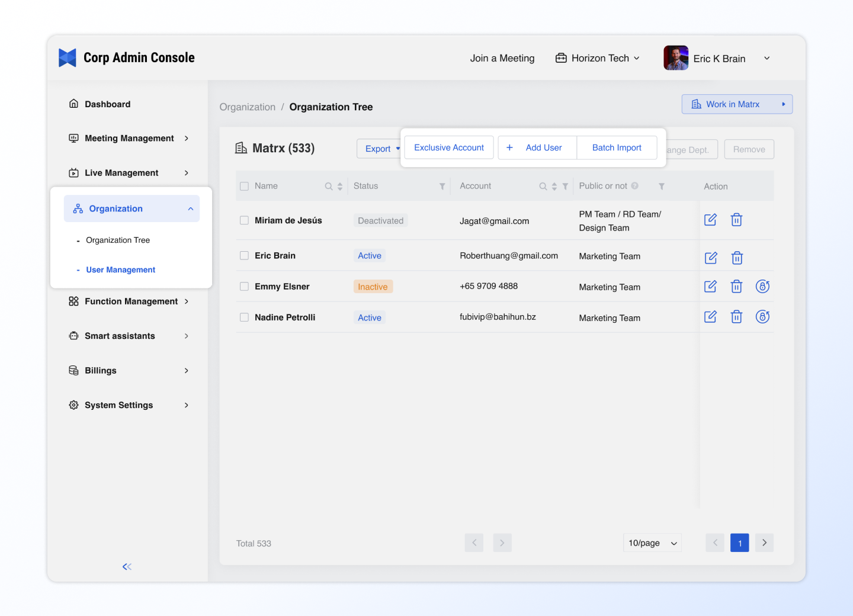Click the edit icon for Nadine Petrolli

[x=710, y=317]
